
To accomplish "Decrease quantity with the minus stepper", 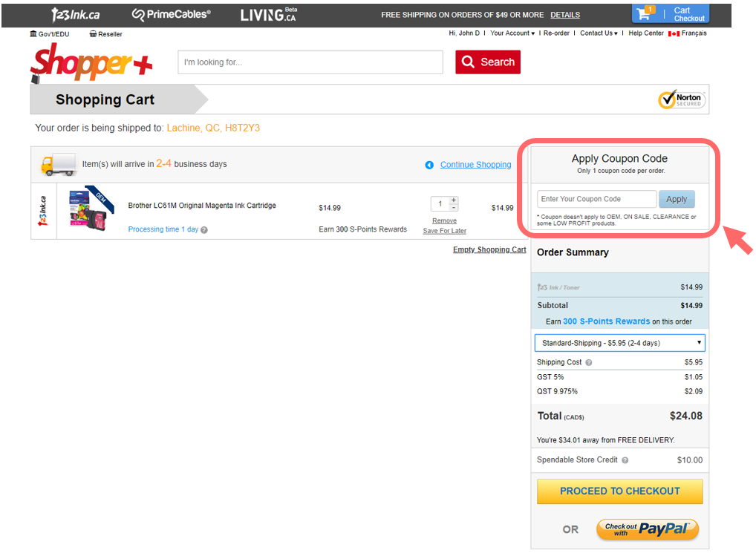I will click(454, 208).
